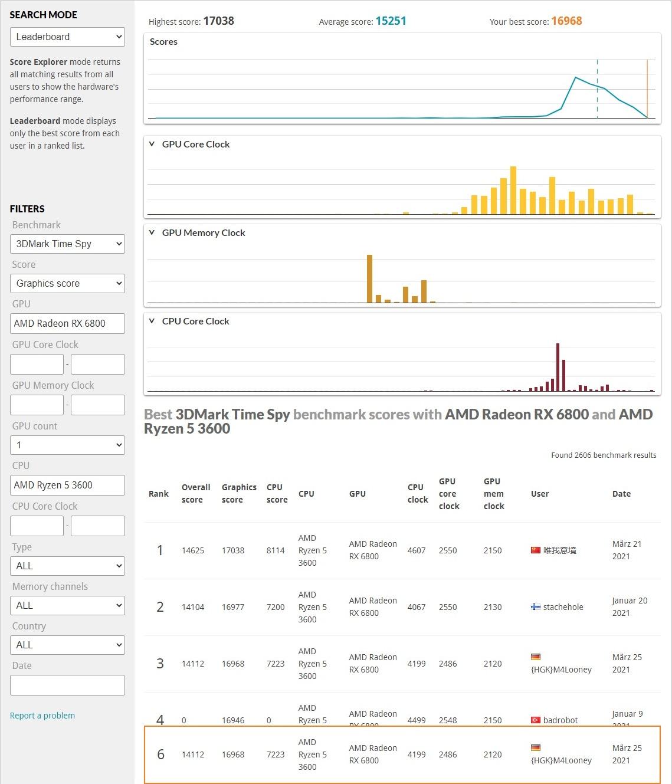
Task: Click the orange best-score marker in Scores chart
Action: pyautogui.click(x=647, y=88)
